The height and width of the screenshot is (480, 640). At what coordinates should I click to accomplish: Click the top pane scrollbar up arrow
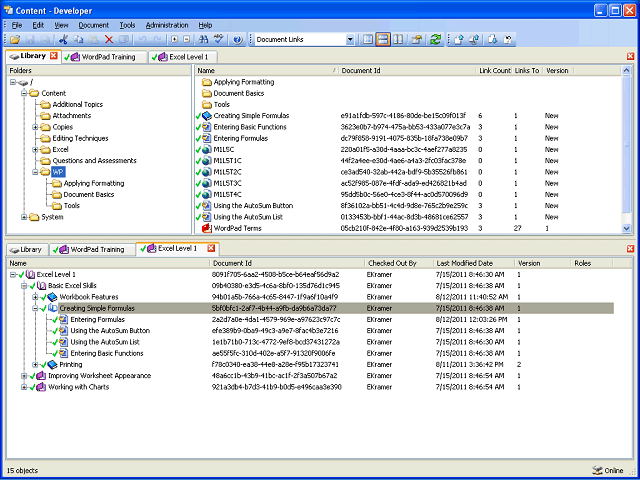627,71
